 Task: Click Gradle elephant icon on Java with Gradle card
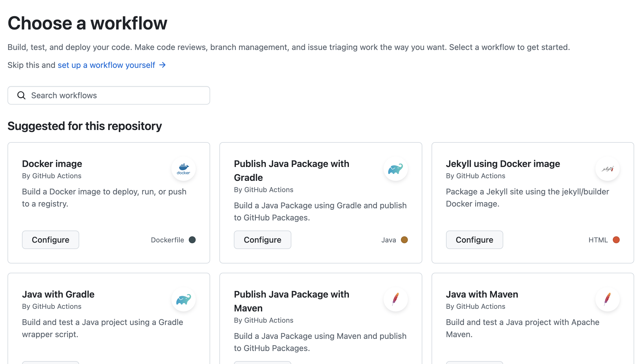[183, 299]
